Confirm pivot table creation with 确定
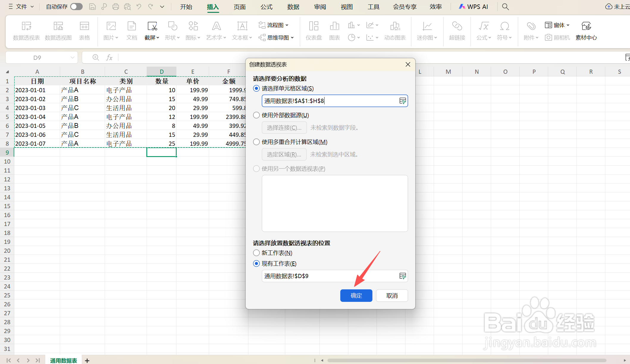The height and width of the screenshot is (364, 630). pos(356,295)
